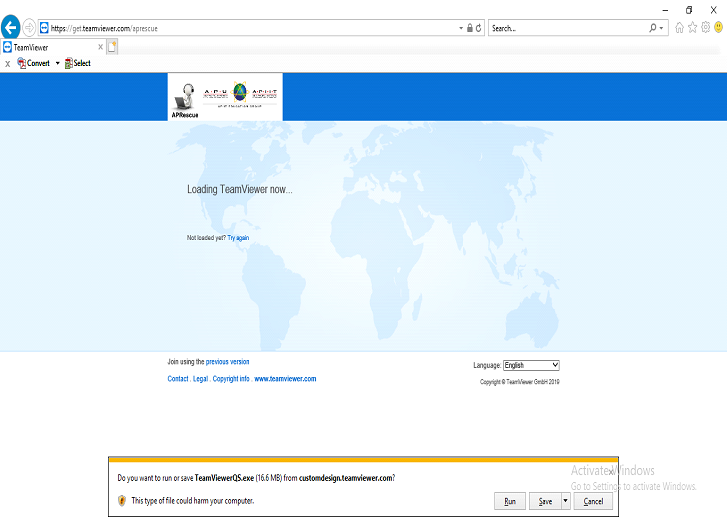Refresh the page with the reload icon
The height and width of the screenshot is (517, 727).
pos(478,28)
